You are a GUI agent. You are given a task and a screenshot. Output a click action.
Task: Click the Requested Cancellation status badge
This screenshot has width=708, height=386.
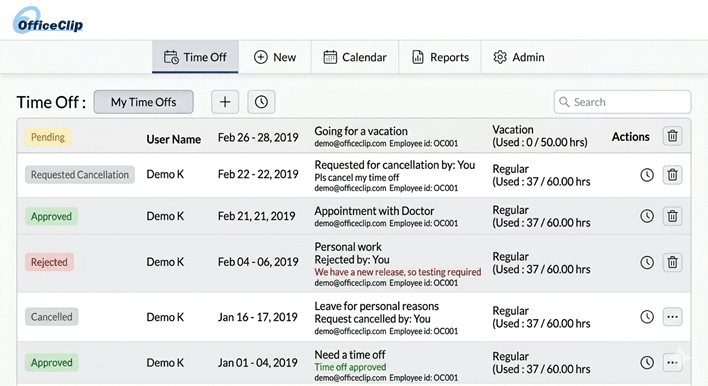coord(80,175)
